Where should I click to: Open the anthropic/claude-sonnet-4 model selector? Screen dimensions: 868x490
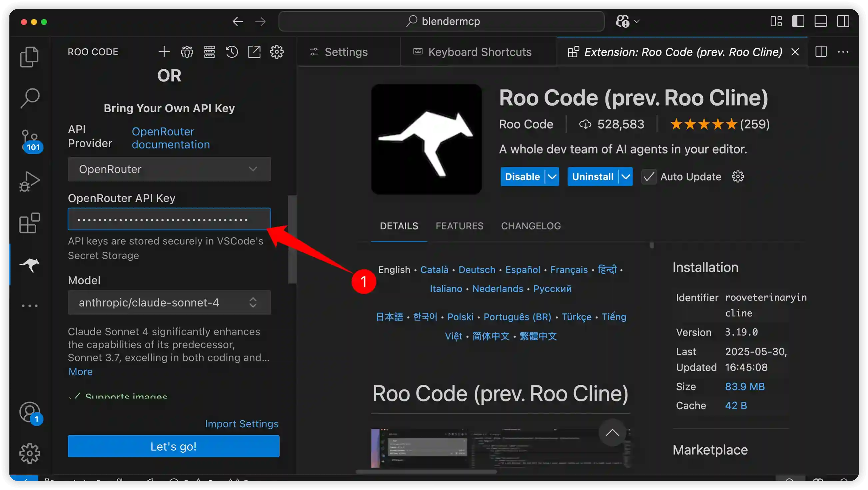click(x=169, y=302)
